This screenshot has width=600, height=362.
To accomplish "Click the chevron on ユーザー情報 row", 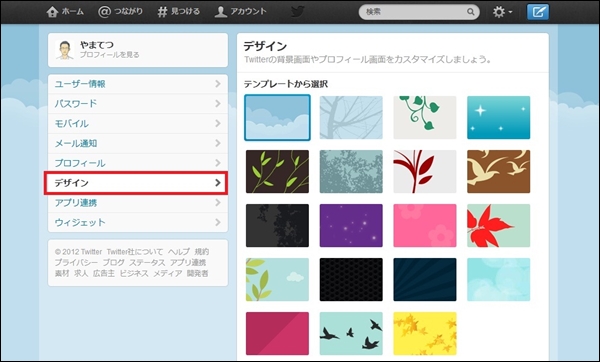I will pyautogui.click(x=218, y=84).
